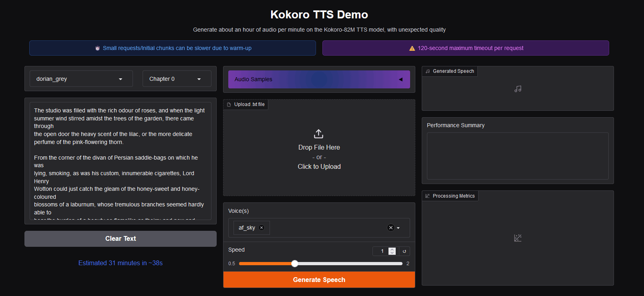Screen dimensions: 644x296
Task: Click the warning triangle timeout icon
Action: click(412, 48)
